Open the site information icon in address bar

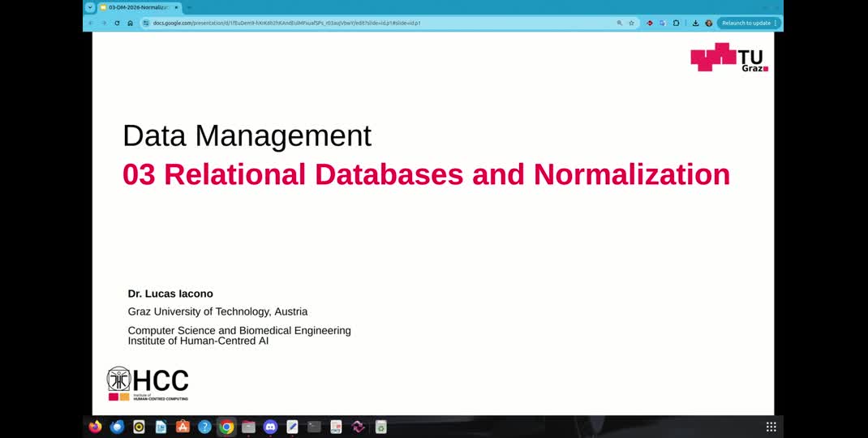(x=146, y=24)
